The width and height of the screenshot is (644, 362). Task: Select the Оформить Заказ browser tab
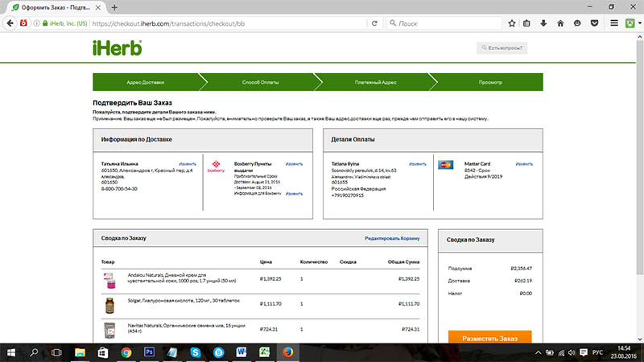[56, 7]
